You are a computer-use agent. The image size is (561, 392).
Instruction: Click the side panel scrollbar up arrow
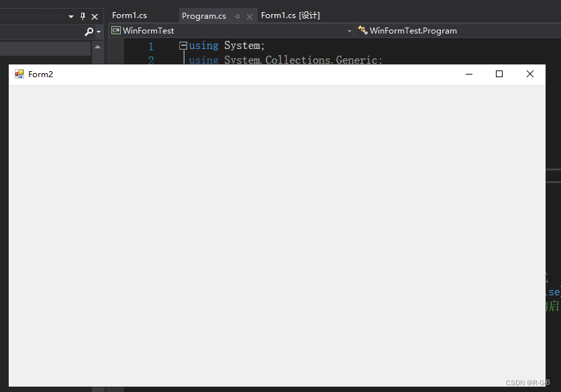(98, 47)
